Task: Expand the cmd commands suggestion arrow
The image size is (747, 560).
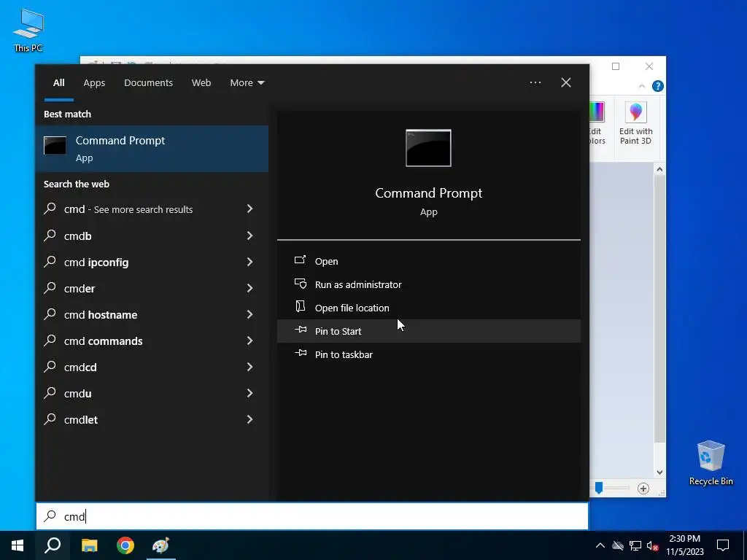Action: coord(249,341)
